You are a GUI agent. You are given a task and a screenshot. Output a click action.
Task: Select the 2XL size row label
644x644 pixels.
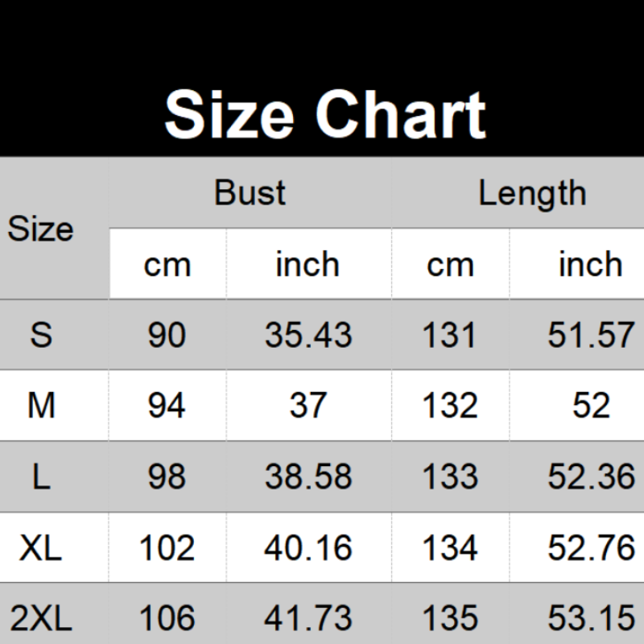click(41, 618)
